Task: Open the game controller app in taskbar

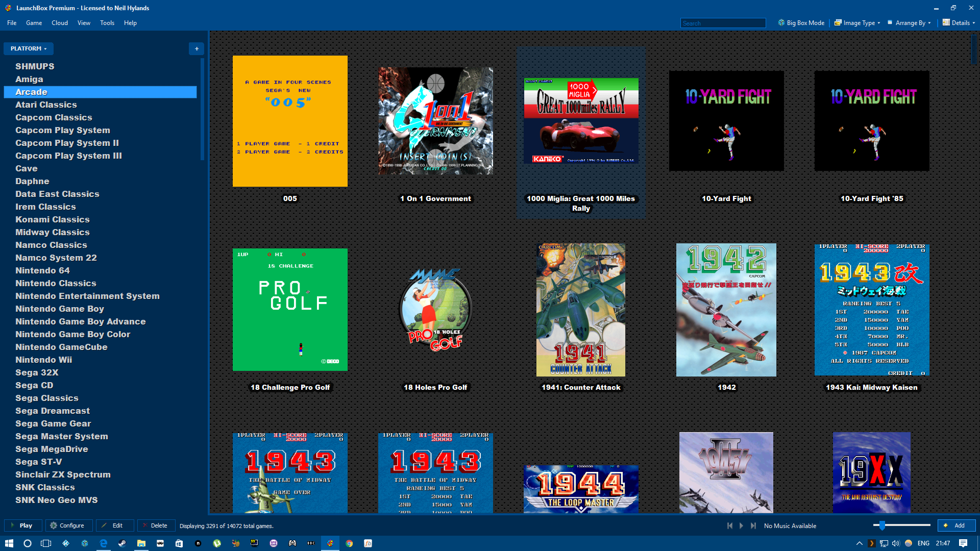Action: pyautogui.click(x=292, y=543)
